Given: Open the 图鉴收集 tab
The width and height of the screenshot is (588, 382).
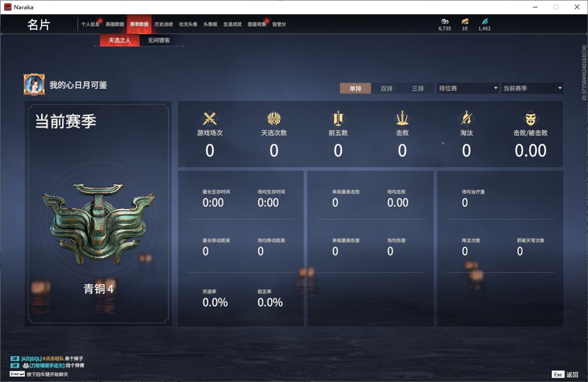Looking at the screenshot, I should point(257,24).
